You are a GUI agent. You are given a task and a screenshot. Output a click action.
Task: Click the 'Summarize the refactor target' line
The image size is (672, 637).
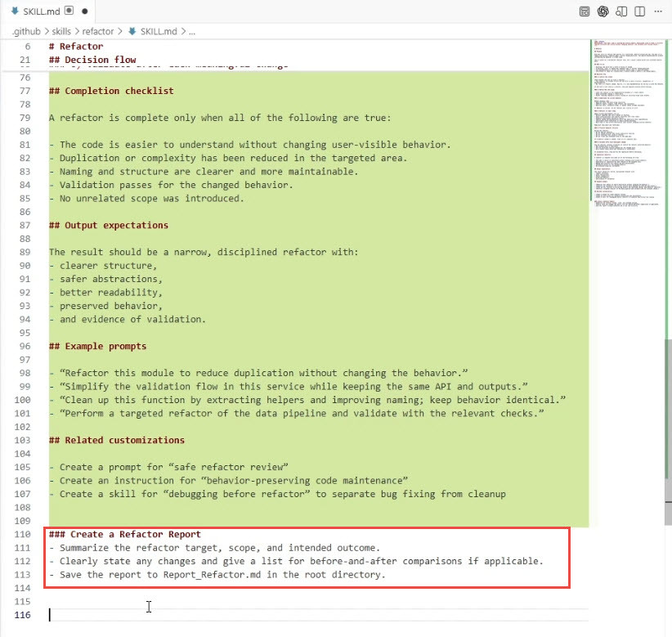click(x=214, y=548)
